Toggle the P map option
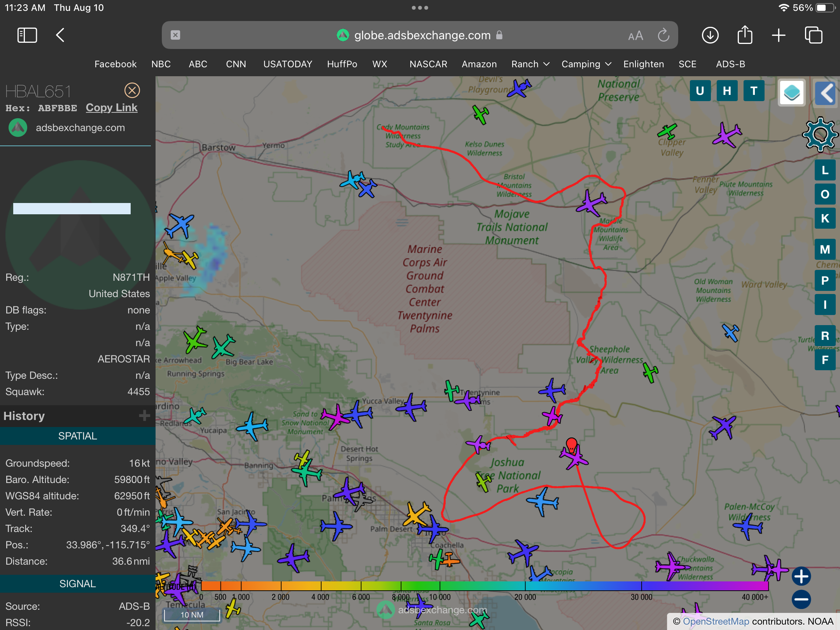Viewport: 840px width, 630px height. [825, 280]
